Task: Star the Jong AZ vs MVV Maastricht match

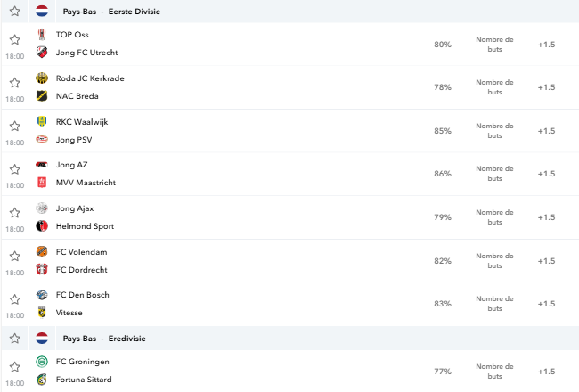Action: pyautogui.click(x=15, y=169)
